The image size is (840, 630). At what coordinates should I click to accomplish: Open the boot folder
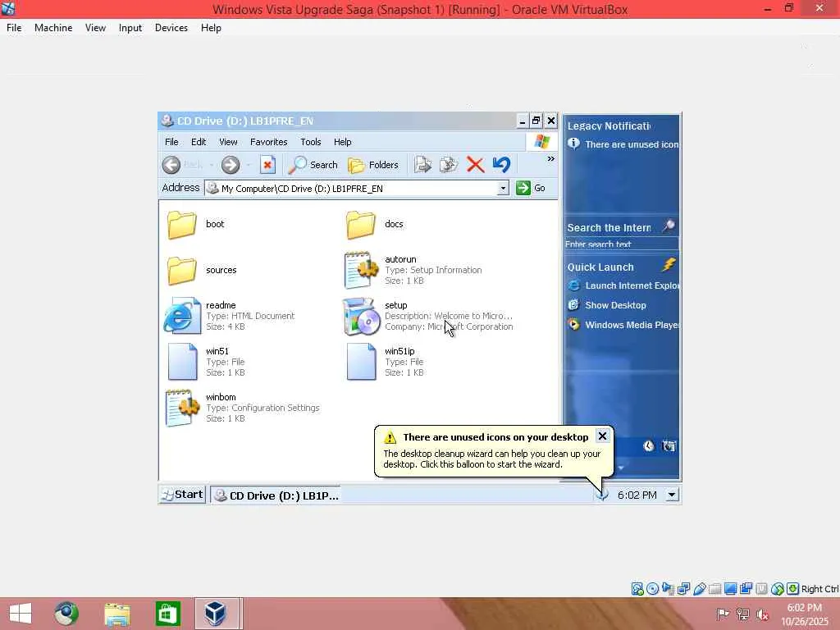[x=181, y=224]
